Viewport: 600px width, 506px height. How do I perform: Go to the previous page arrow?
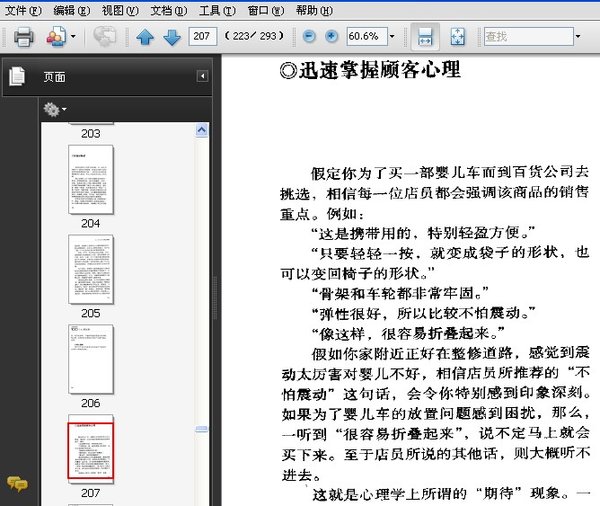[145, 37]
